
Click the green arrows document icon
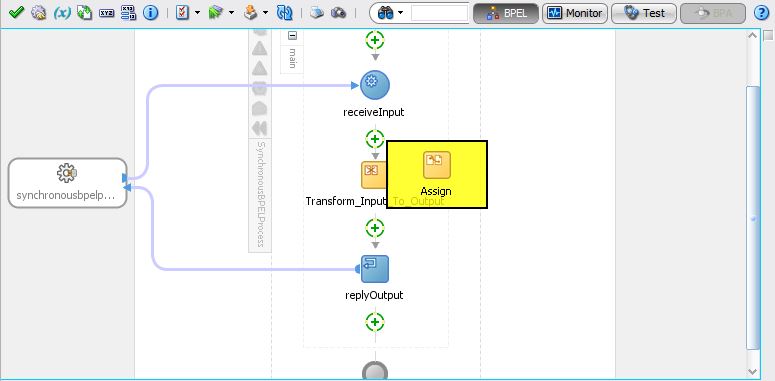point(84,12)
